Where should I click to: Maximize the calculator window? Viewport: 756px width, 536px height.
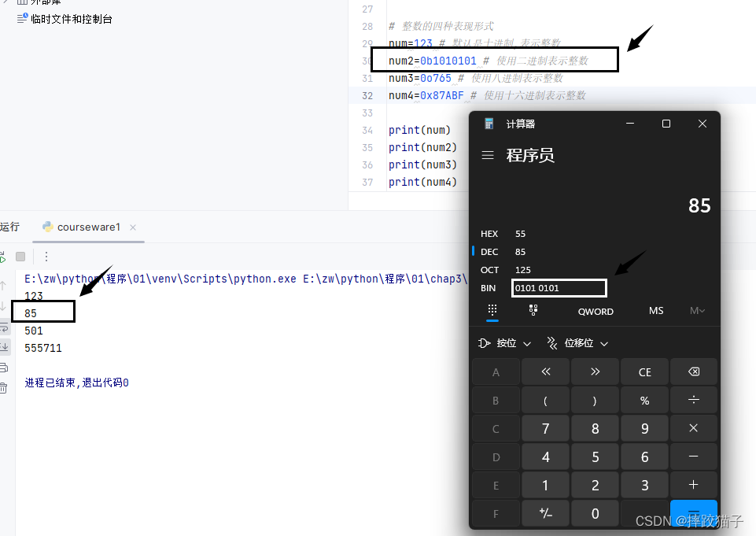click(x=666, y=124)
